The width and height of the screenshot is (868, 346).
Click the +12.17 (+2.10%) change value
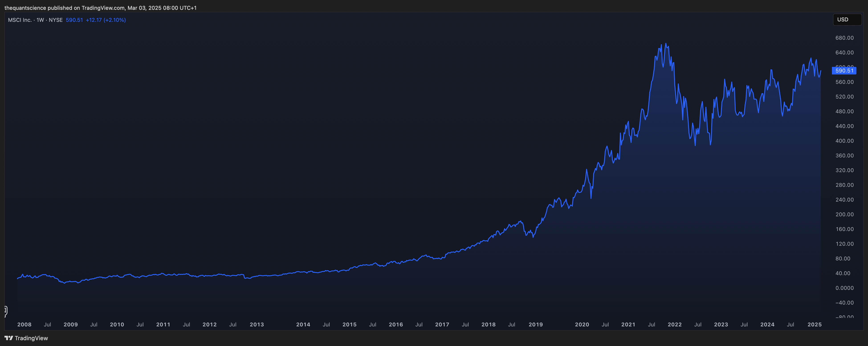[x=106, y=20]
